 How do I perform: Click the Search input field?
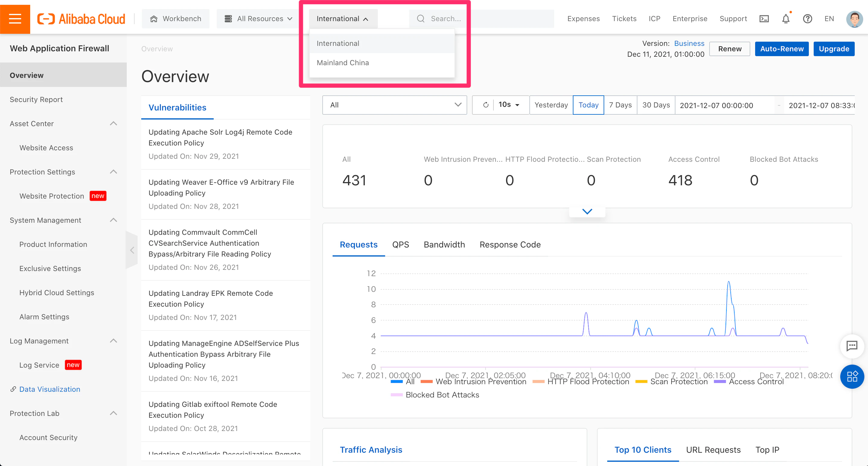point(481,19)
